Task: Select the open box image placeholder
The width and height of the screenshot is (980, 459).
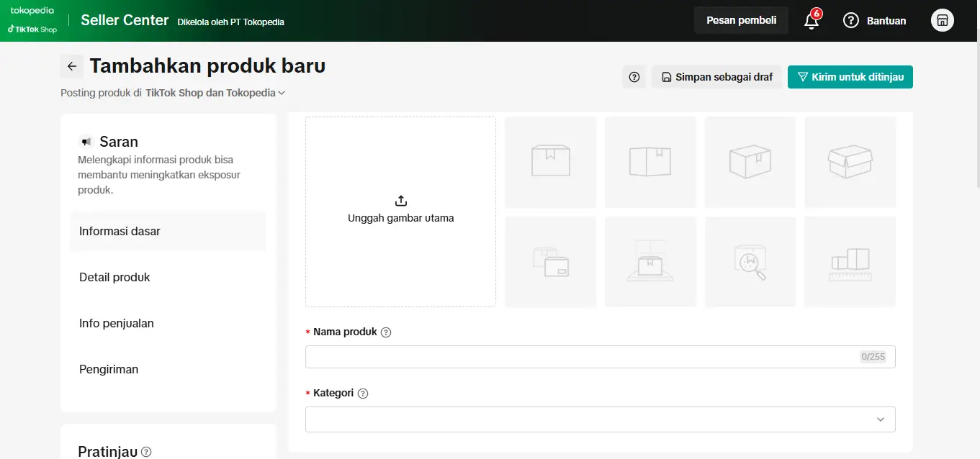Action: (850, 162)
